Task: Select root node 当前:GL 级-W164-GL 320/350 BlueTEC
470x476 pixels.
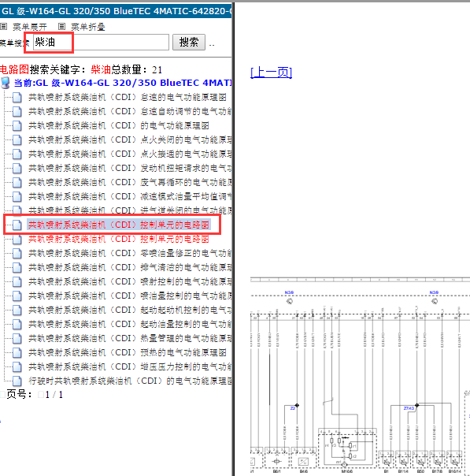Action: pos(123,83)
